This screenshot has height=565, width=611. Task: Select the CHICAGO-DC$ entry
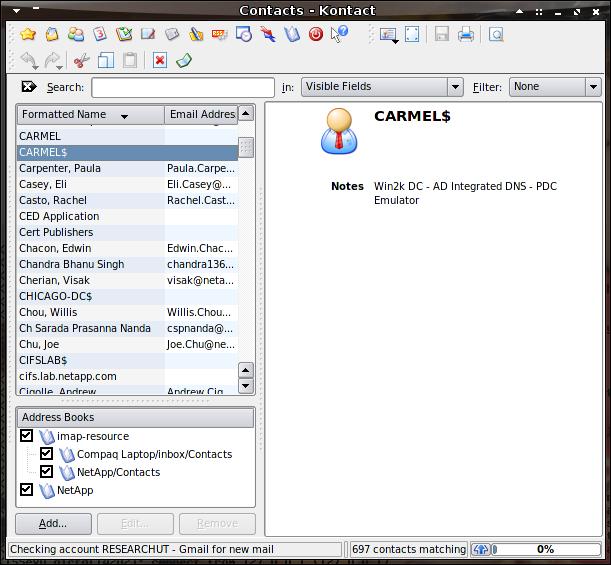127,296
